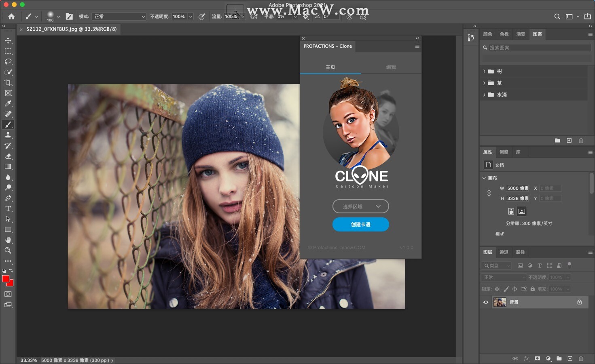The image size is (595, 364).
Task: Select the Pen tool
Action: pyautogui.click(x=8, y=198)
